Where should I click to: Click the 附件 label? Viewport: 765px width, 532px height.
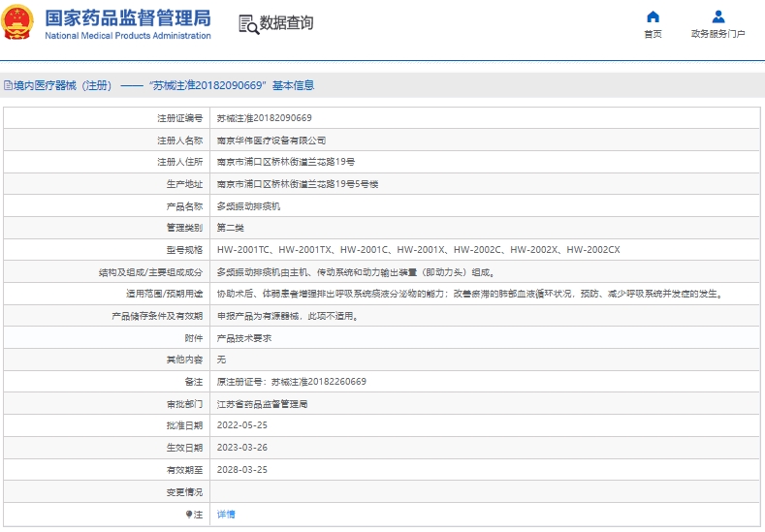click(194, 338)
